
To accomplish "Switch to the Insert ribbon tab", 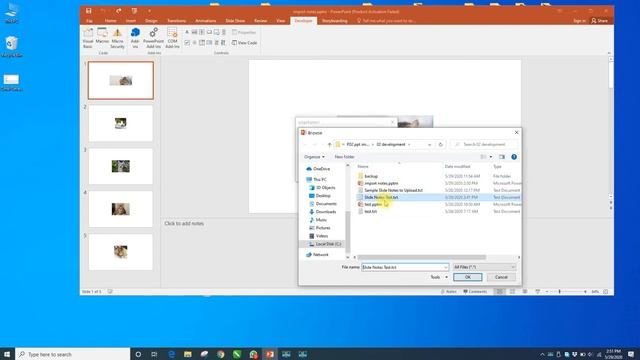I will point(131,20).
